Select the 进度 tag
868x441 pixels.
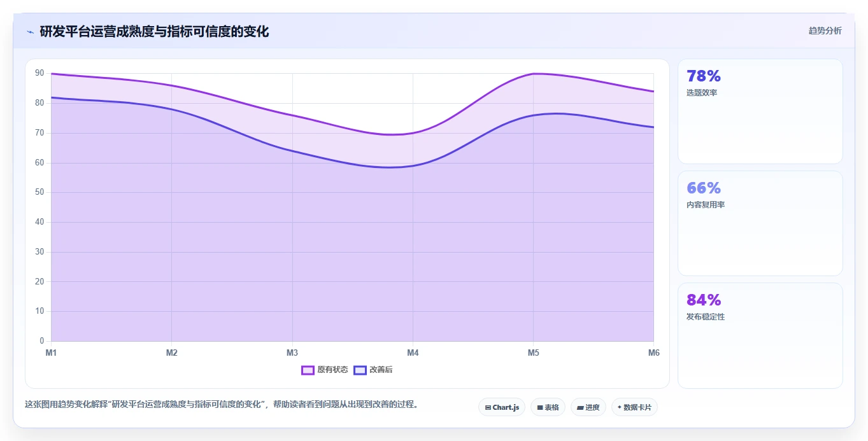click(x=588, y=407)
